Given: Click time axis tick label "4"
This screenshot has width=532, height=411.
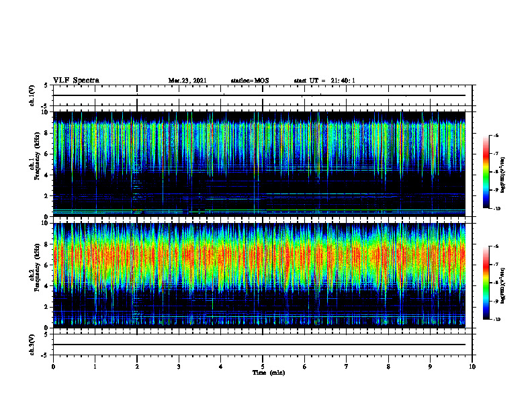Looking at the screenshot, I should pyautogui.click(x=221, y=367).
